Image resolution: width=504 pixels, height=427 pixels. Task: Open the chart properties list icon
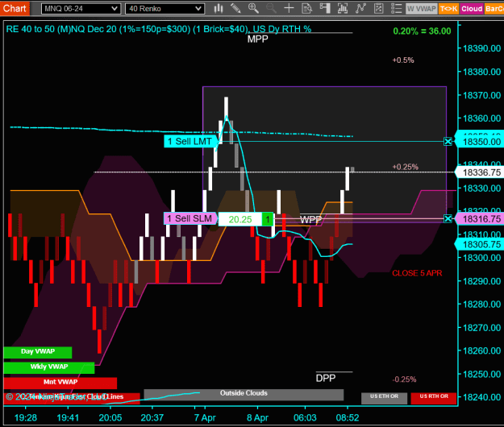click(x=397, y=9)
